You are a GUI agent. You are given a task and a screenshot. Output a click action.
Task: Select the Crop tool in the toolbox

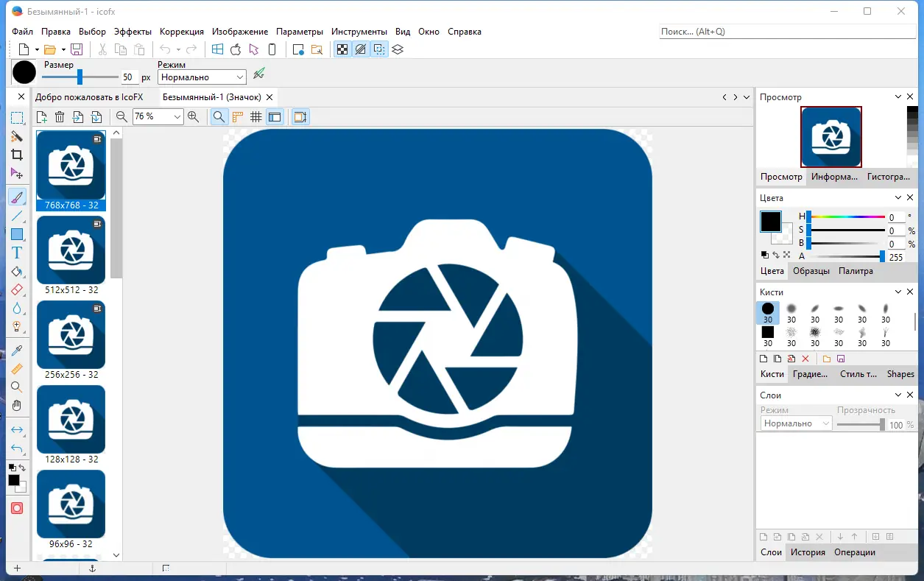coord(17,155)
